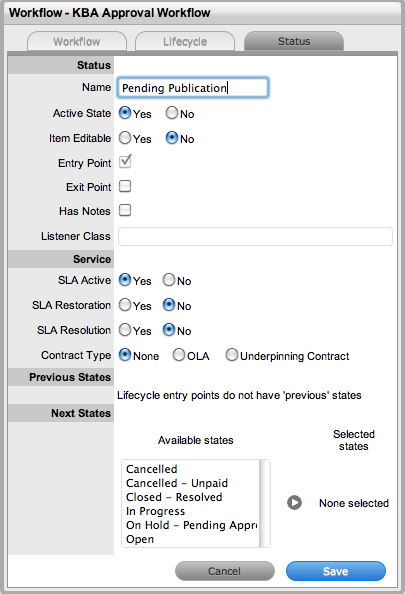Open the Lifecycle tab

click(185, 41)
